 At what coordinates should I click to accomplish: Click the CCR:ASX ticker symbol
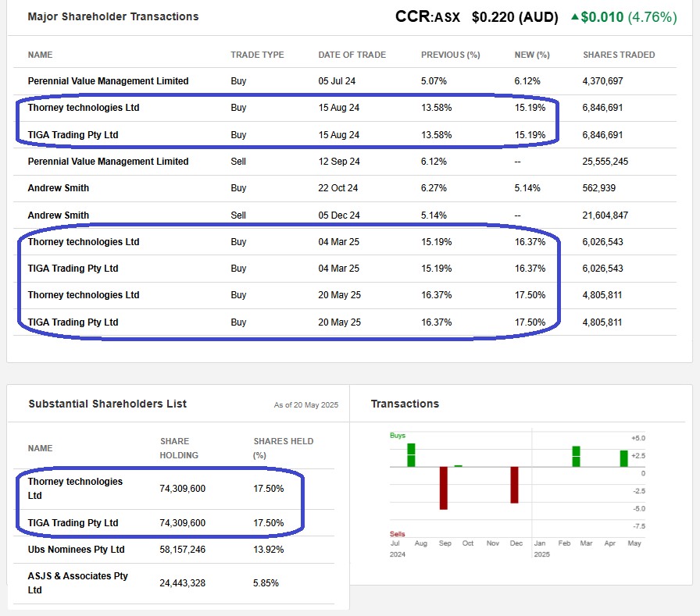[x=429, y=16]
